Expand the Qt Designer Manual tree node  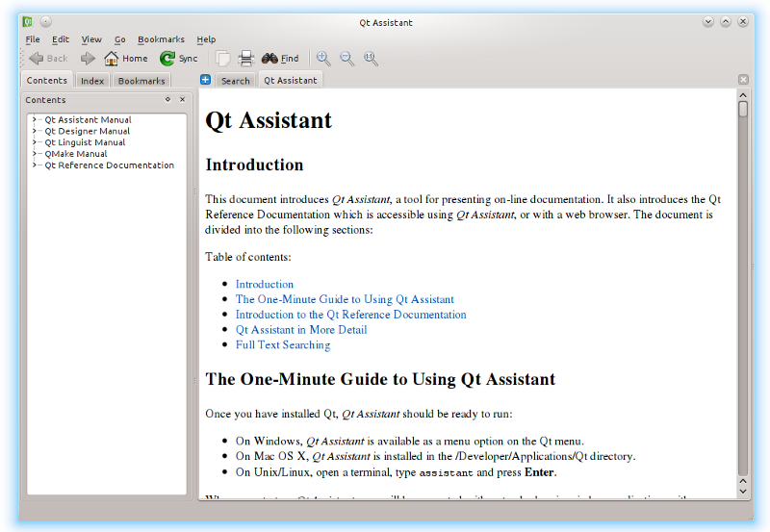pos(35,132)
